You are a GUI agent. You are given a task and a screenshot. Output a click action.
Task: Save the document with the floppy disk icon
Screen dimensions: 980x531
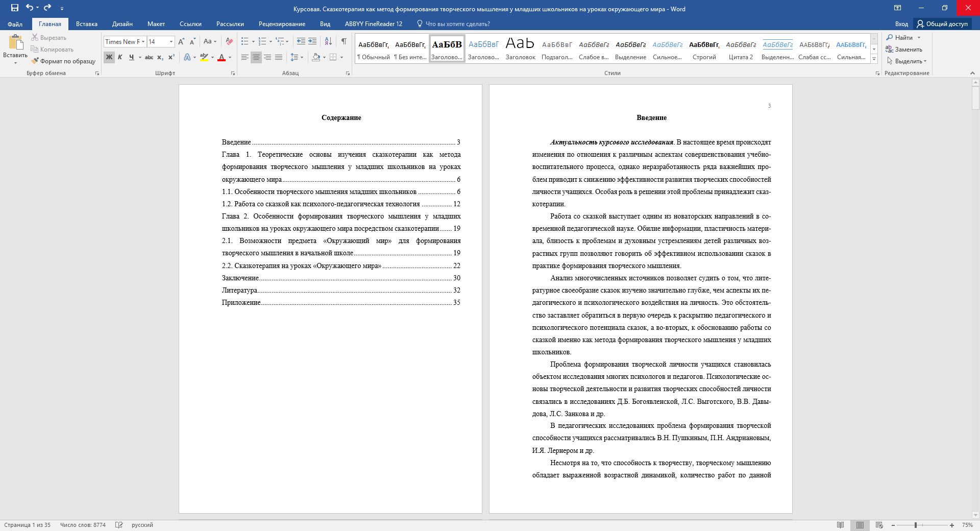click(14, 8)
